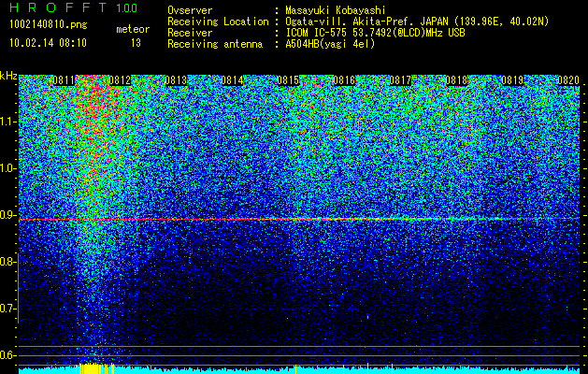The height and width of the screenshot is (374, 588).
Task: Click the 0.7 frequency axis label
Action: [8, 309]
